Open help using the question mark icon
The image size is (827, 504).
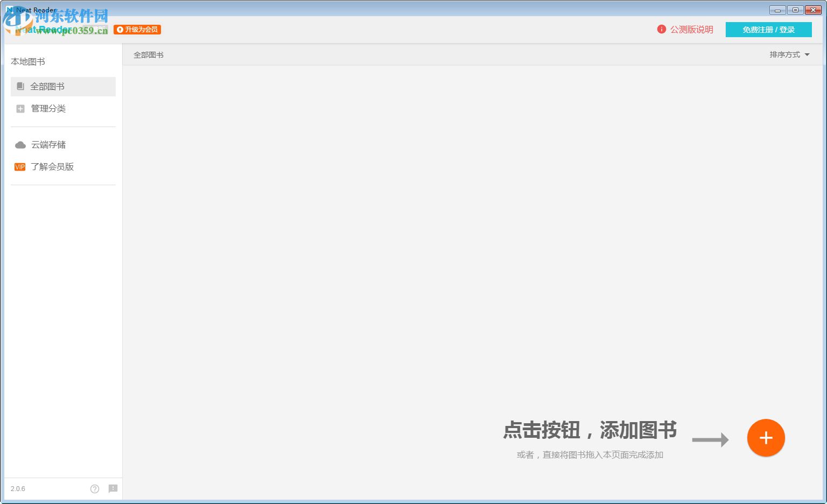coord(95,489)
